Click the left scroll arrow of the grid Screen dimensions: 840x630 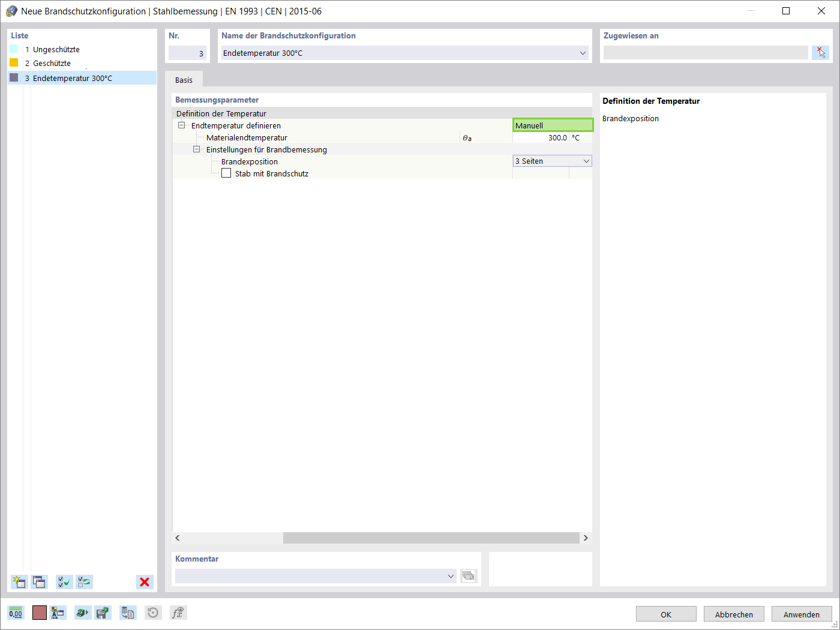click(x=178, y=538)
